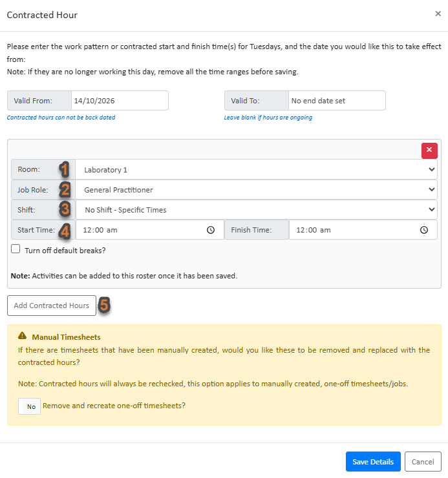Click the 'Turn off default breaks?' label

coord(65,251)
